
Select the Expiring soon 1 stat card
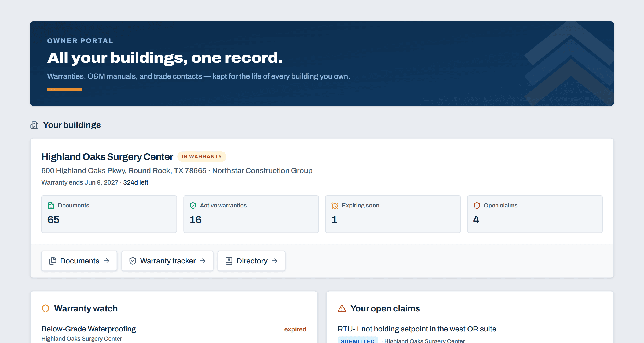click(393, 214)
